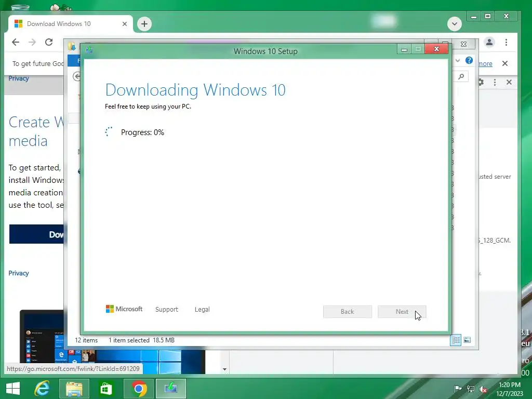Open File Explorer from taskbar
This screenshot has height=399, width=532.
click(74, 389)
